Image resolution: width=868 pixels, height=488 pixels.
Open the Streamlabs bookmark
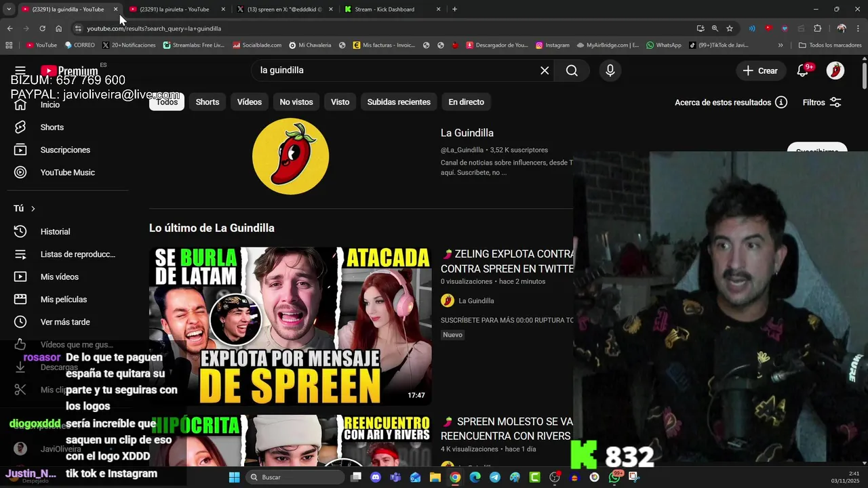pos(193,45)
